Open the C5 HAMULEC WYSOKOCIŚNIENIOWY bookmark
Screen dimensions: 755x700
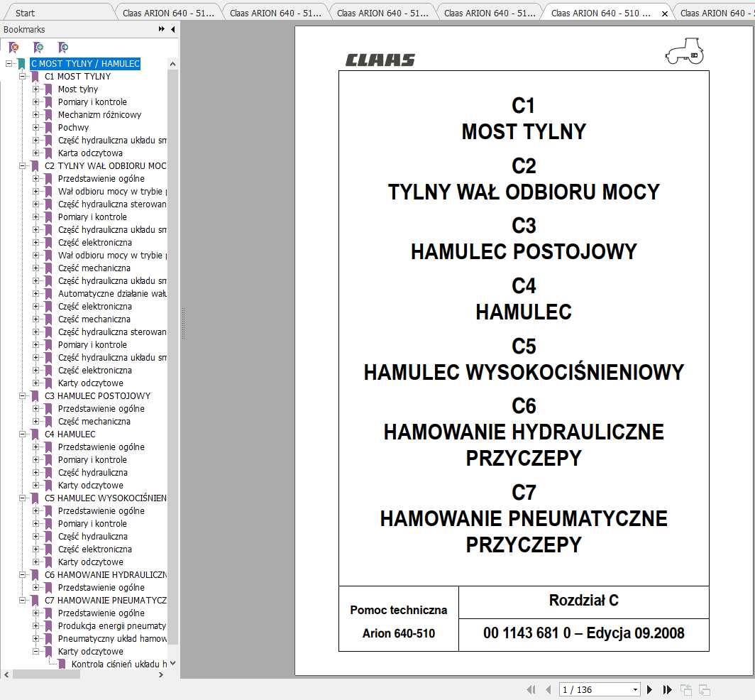pos(106,498)
